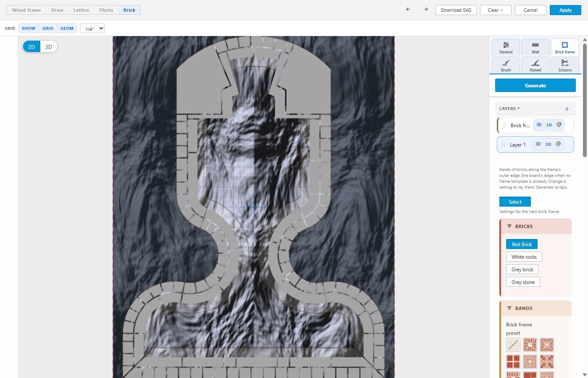Open color palette for Brick frame layer
This screenshot has height=378, width=588.
[x=559, y=125]
